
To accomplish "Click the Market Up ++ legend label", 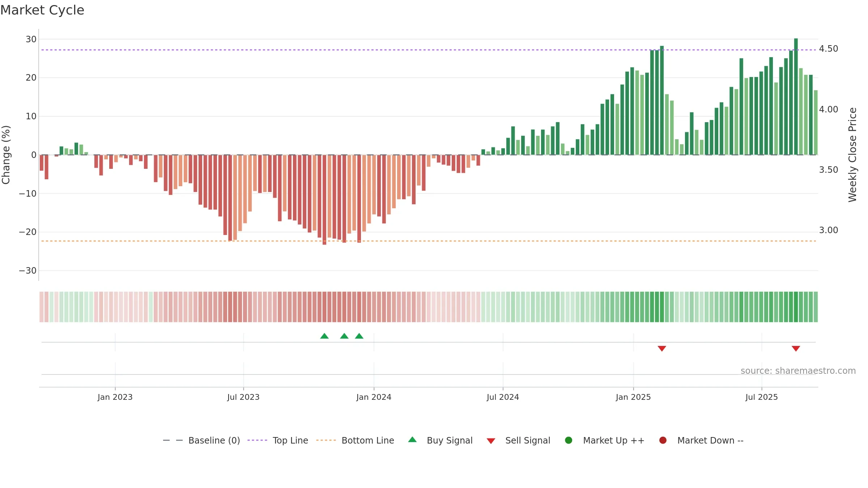I will (x=614, y=441).
